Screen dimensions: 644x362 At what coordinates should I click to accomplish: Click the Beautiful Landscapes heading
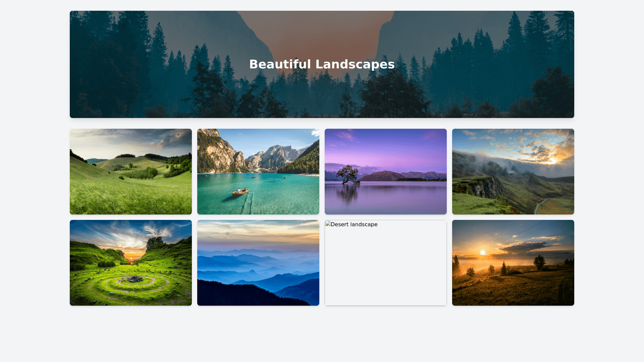[322, 64]
